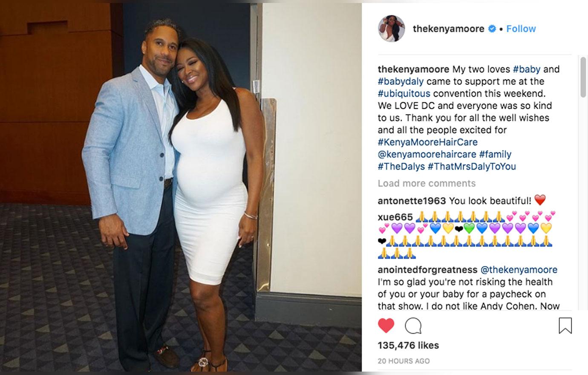The image size is (588, 375).
Task: Save the post with the bookmark icon
Action: coord(565,326)
